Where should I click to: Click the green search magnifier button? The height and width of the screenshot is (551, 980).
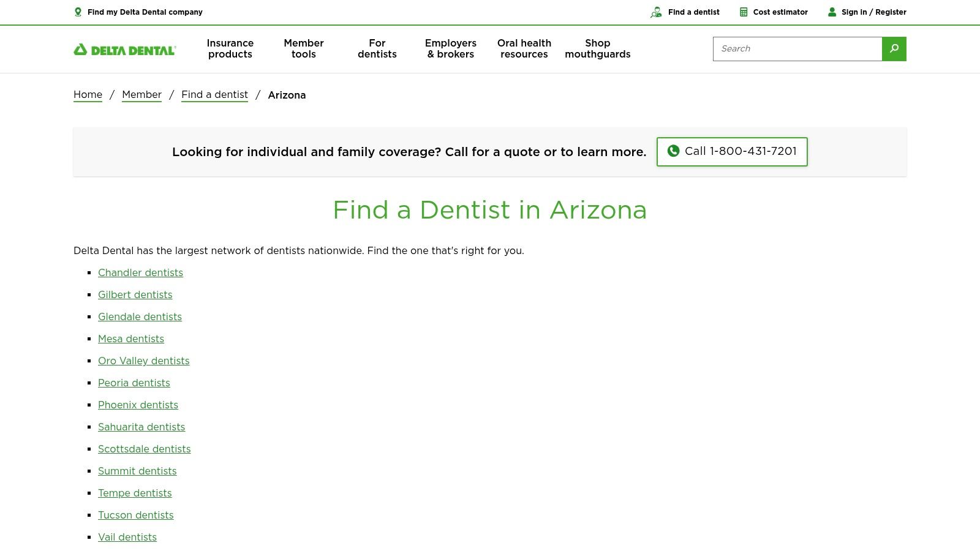coord(894,49)
